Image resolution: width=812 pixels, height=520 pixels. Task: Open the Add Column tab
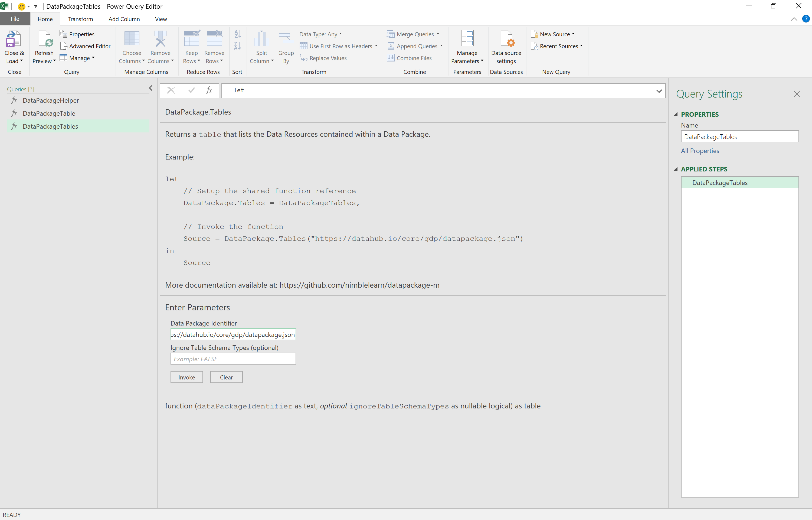click(x=124, y=19)
